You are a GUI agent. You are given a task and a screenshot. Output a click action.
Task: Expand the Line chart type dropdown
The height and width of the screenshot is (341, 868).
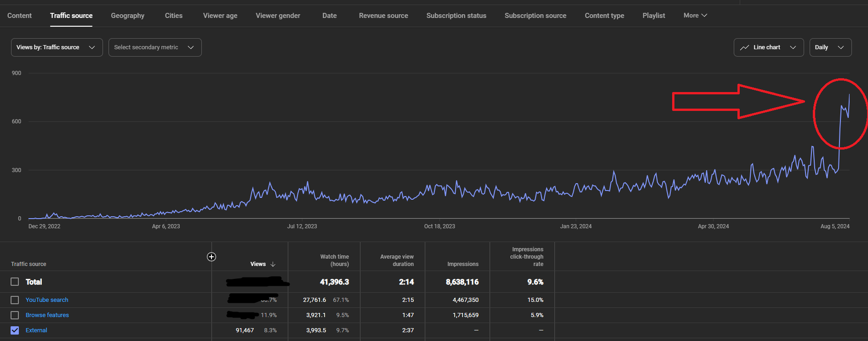click(x=769, y=47)
